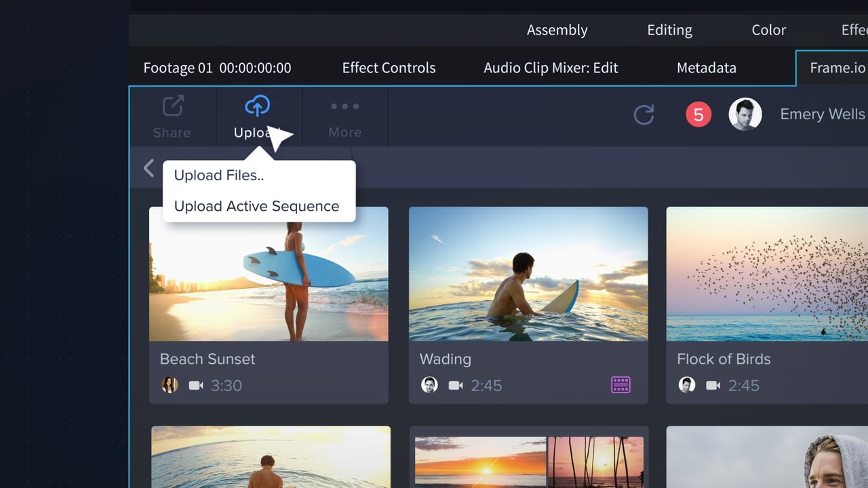Click the Color workspace label
This screenshot has width=868, height=488.
(768, 30)
